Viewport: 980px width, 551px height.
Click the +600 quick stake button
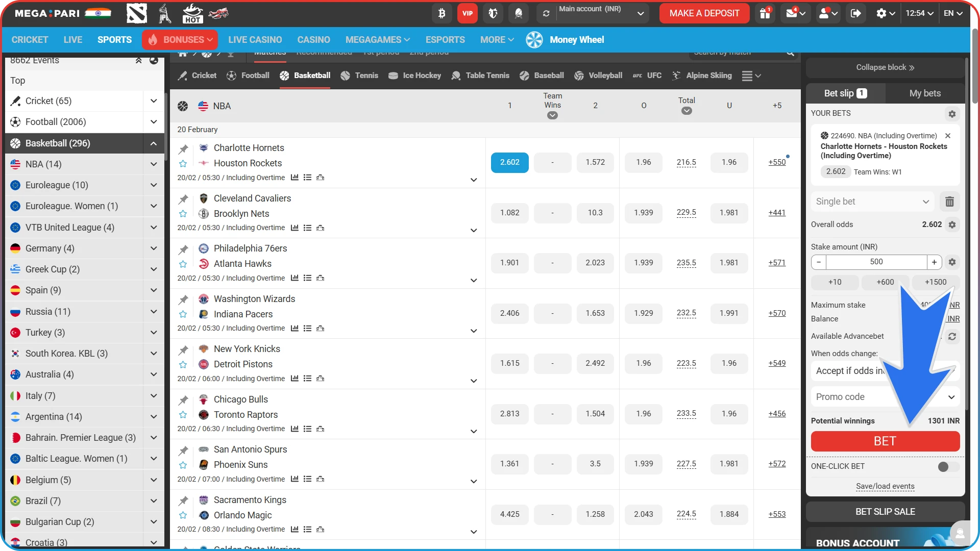click(x=885, y=282)
